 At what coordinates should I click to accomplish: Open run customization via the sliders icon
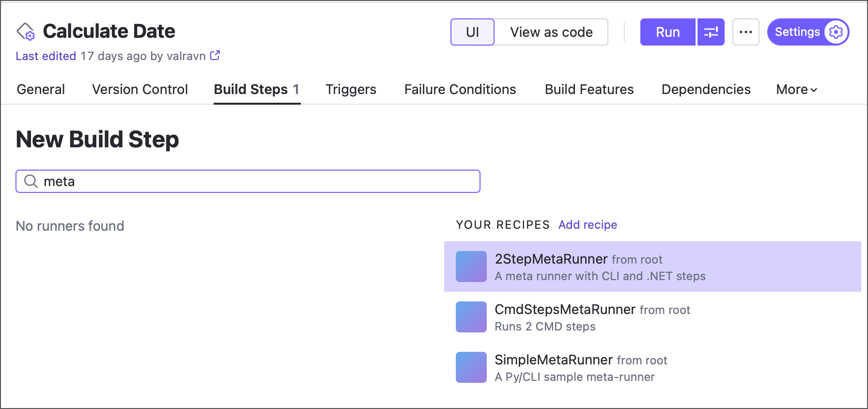[711, 32]
